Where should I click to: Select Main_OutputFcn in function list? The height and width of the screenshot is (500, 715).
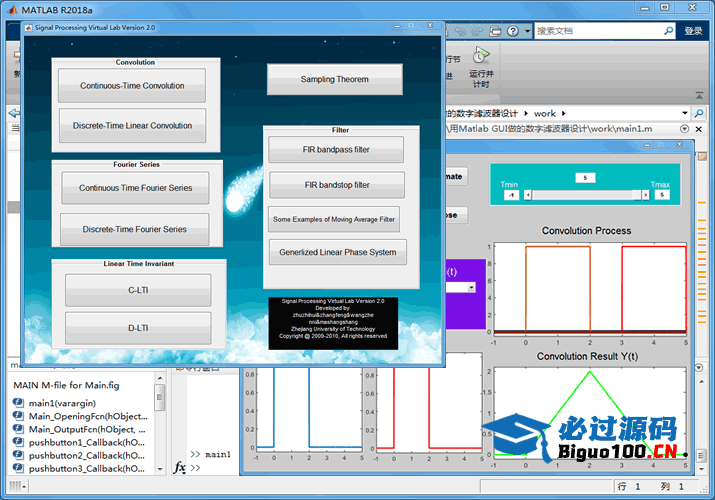(87, 429)
